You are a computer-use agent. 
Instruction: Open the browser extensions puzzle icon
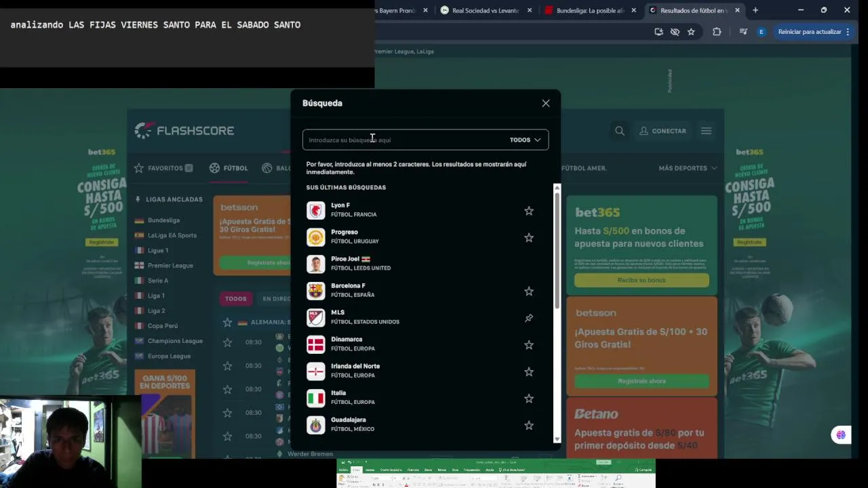(x=717, y=32)
